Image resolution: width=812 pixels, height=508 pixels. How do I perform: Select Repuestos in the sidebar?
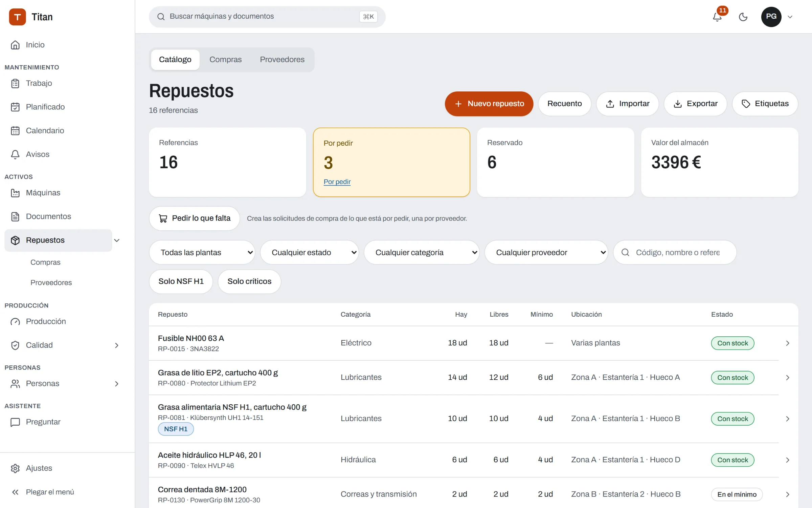[x=58, y=240]
